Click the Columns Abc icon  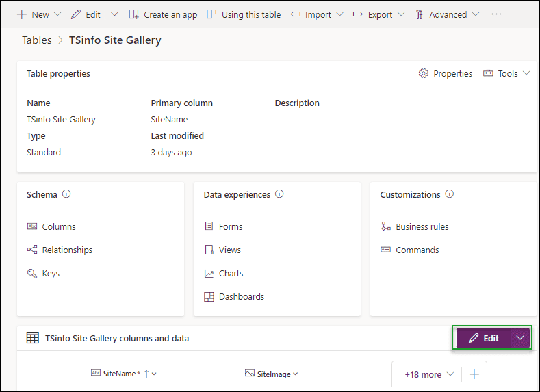click(x=32, y=226)
